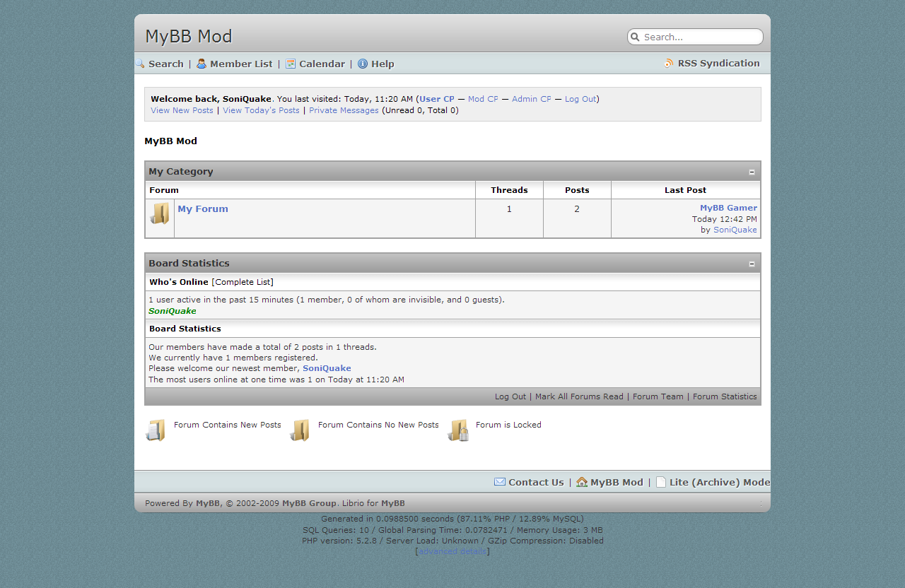Click the Member List person icon
905x588 pixels.
coord(202,64)
